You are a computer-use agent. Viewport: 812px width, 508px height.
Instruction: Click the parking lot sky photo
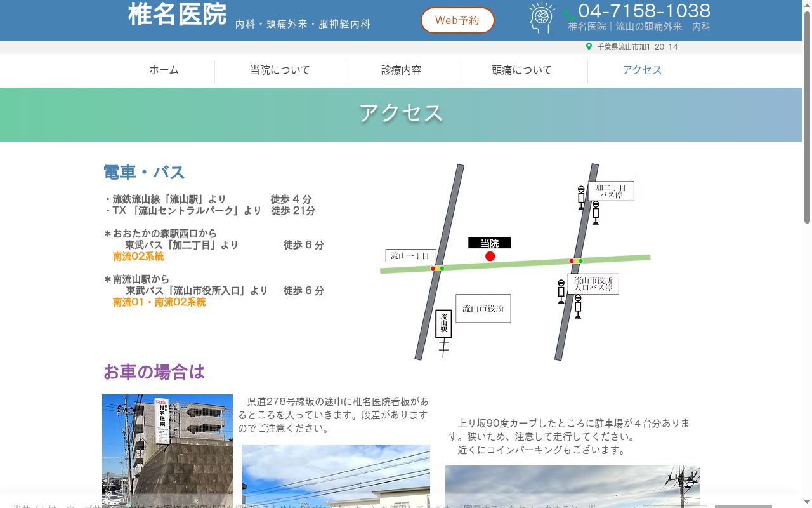[x=573, y=486]
